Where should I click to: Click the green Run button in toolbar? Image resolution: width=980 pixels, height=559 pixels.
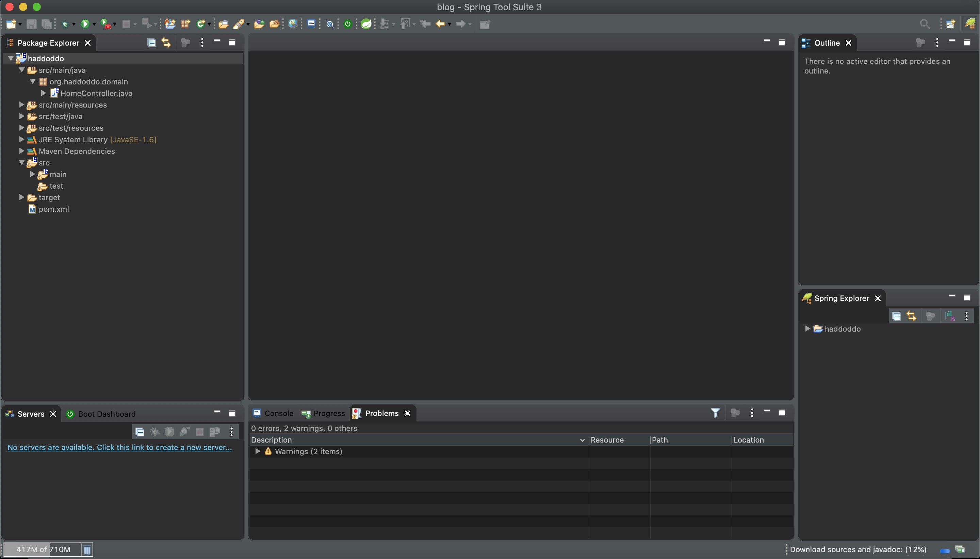[x=85, y=24]
